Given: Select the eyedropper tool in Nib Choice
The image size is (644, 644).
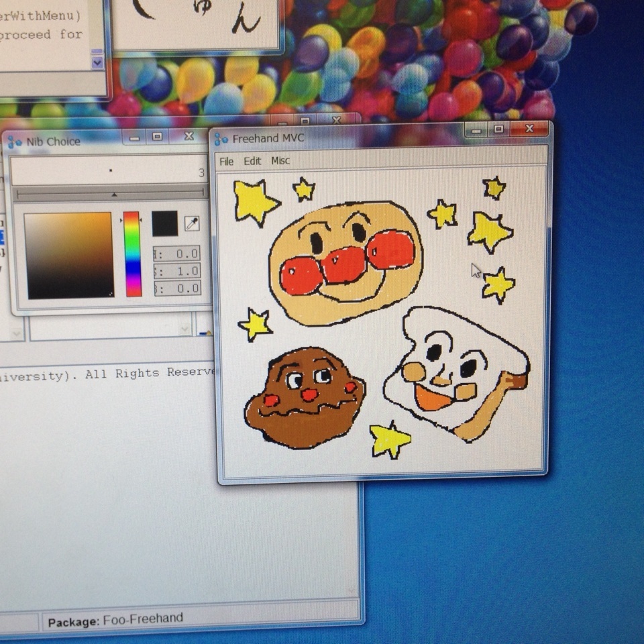Looking at the screenshot, I should click(192, 223).
